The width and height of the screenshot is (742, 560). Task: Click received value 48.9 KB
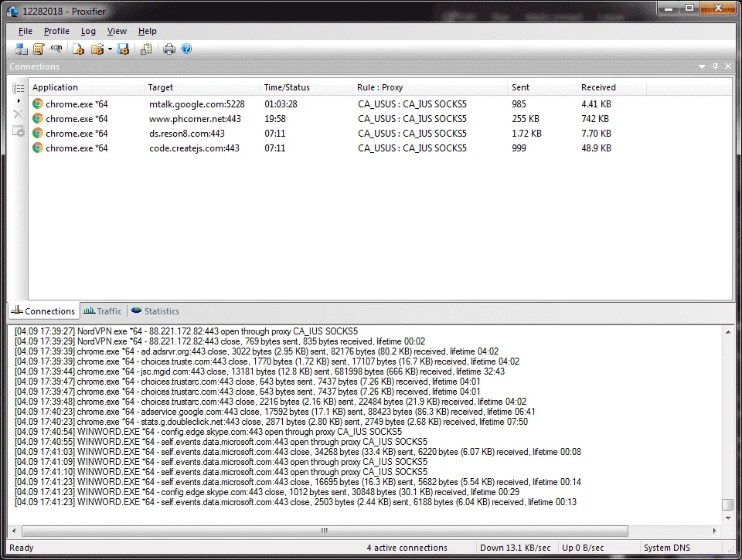pos(596,148)
